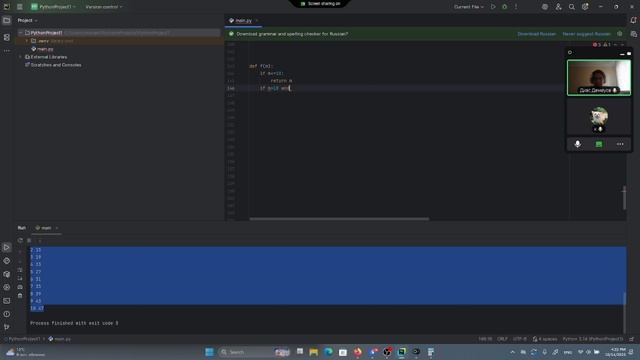Open the Current File run configuration dropdown

click(469, 7)
